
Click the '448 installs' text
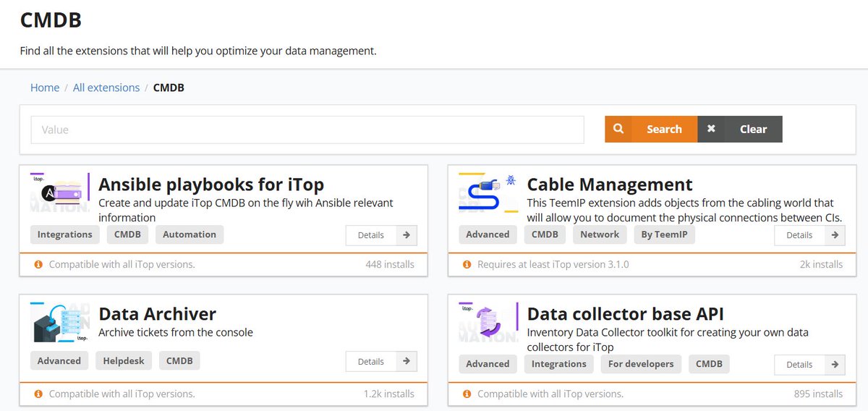tap(390, 265)
